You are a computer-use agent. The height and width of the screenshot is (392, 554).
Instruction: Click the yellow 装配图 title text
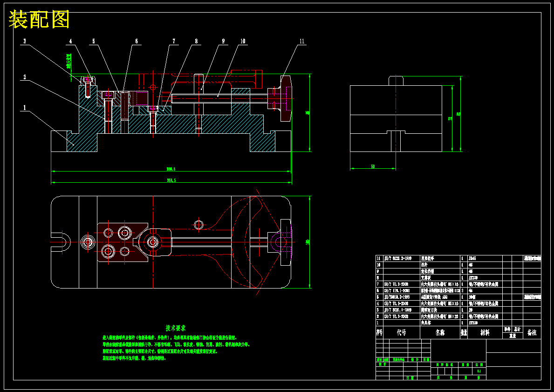(x=39, y=20)
